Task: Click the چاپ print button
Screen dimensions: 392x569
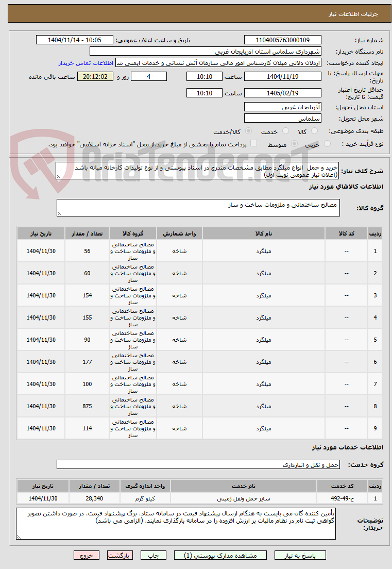Action: tap(154, 555)
